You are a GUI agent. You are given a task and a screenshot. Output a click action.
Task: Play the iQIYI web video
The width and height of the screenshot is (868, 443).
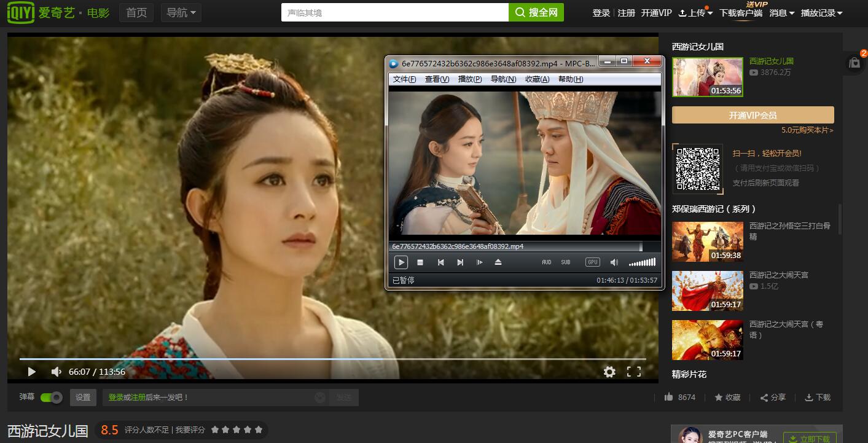31,372
